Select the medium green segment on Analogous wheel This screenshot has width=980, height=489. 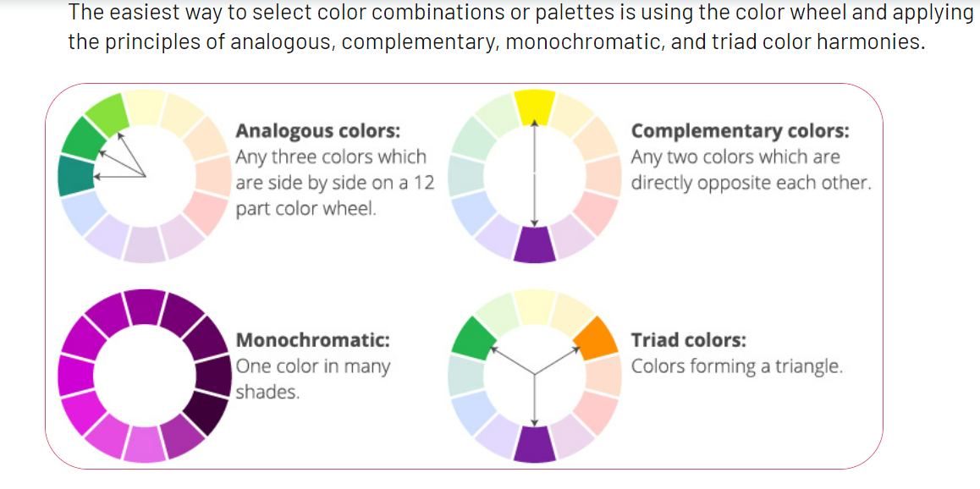82,138
